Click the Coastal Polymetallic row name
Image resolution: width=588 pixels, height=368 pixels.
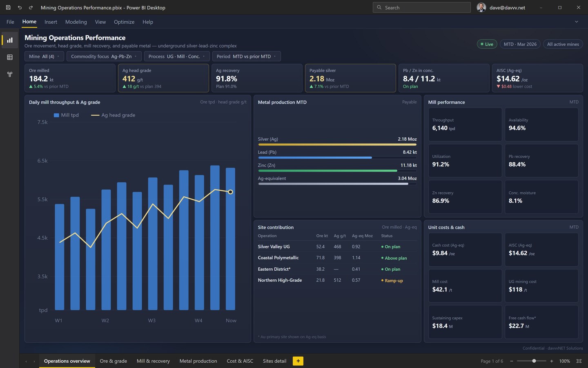click(278, 258)
